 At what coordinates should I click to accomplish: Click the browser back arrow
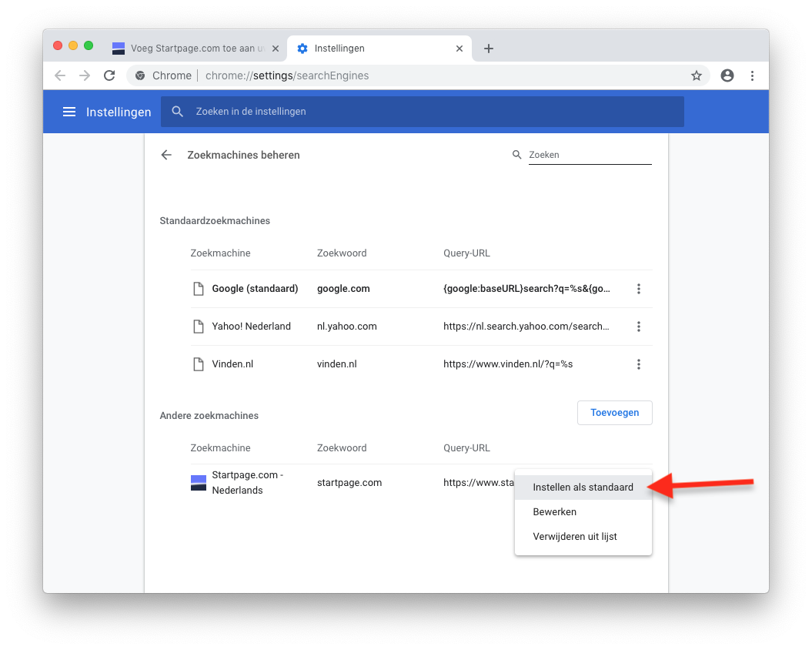coord(60,75)
